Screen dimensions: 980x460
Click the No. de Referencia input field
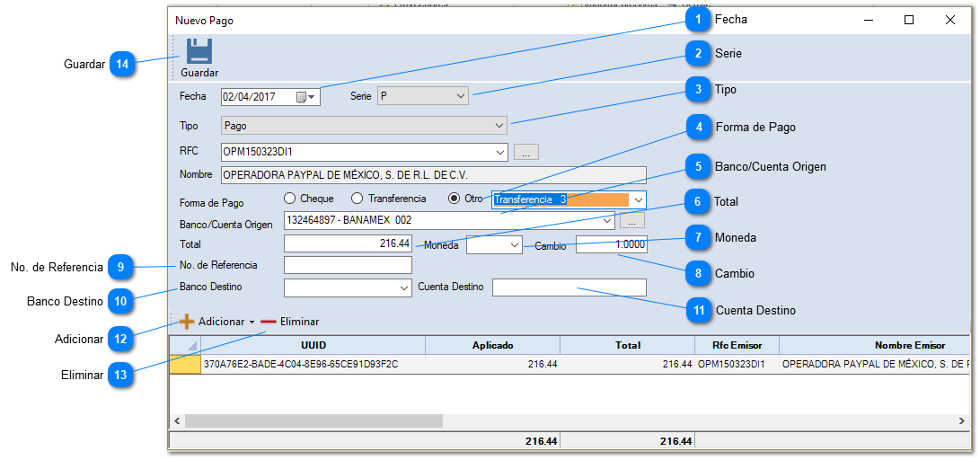click(x=348, y=265)
